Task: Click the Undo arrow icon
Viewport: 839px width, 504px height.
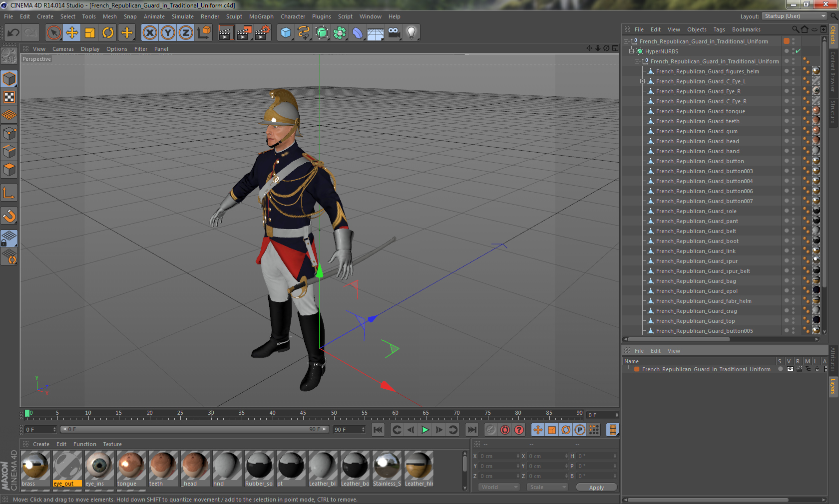Action: [x=13, y=33]
